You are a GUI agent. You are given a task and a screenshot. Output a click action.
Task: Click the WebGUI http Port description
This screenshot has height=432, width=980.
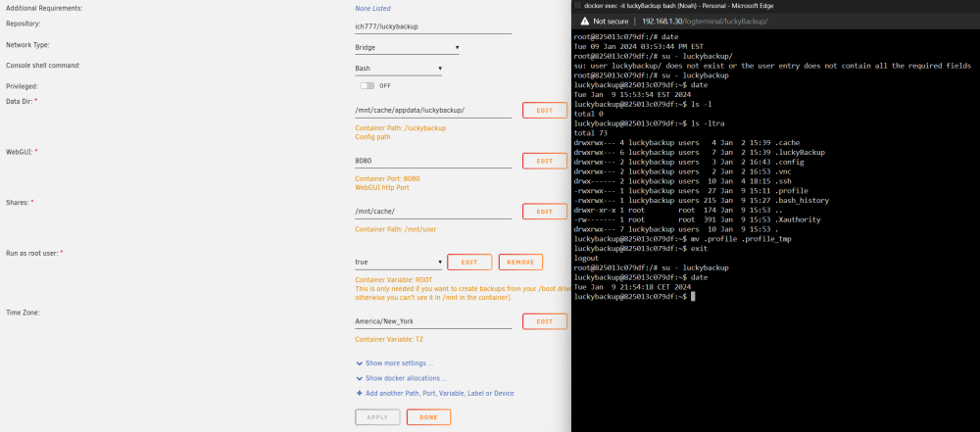(x=382, y=187)
